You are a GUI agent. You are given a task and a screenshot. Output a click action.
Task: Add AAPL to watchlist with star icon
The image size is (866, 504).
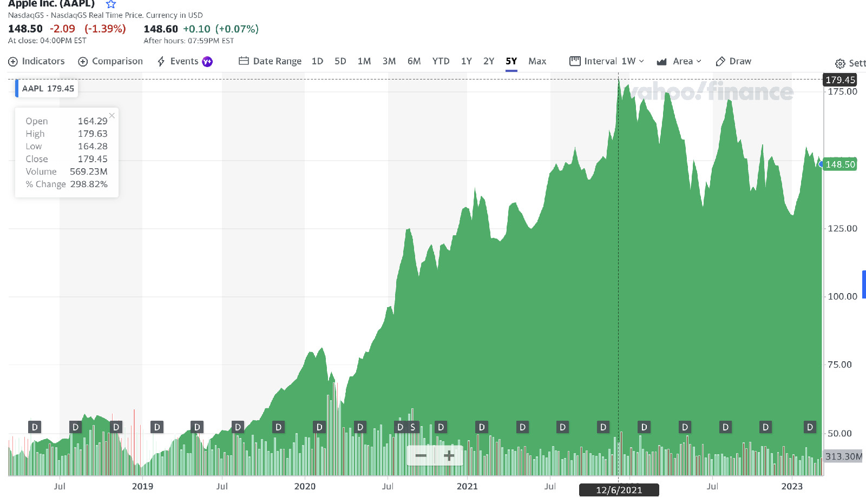pos(111,4)
